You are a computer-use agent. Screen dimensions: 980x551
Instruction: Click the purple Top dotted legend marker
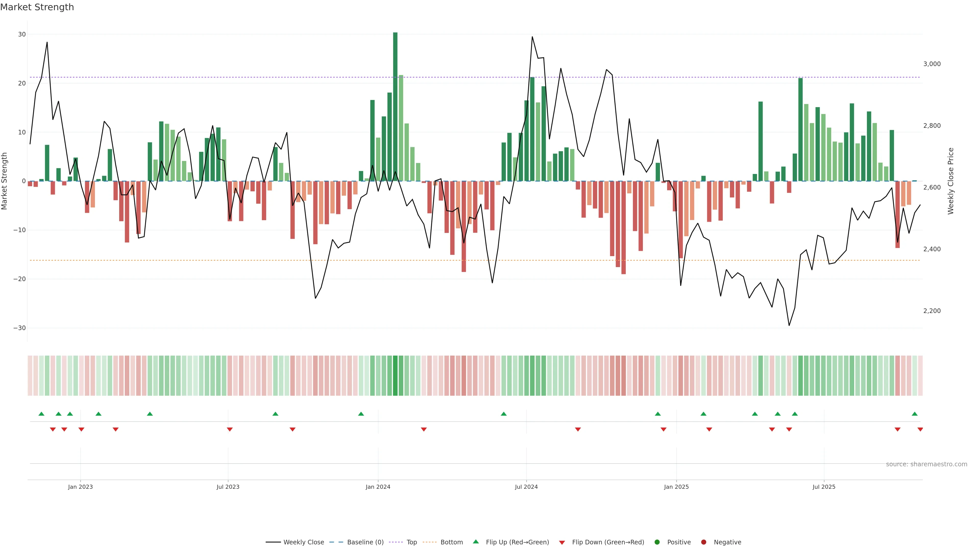pyautogui.click(x=396, y=542)
